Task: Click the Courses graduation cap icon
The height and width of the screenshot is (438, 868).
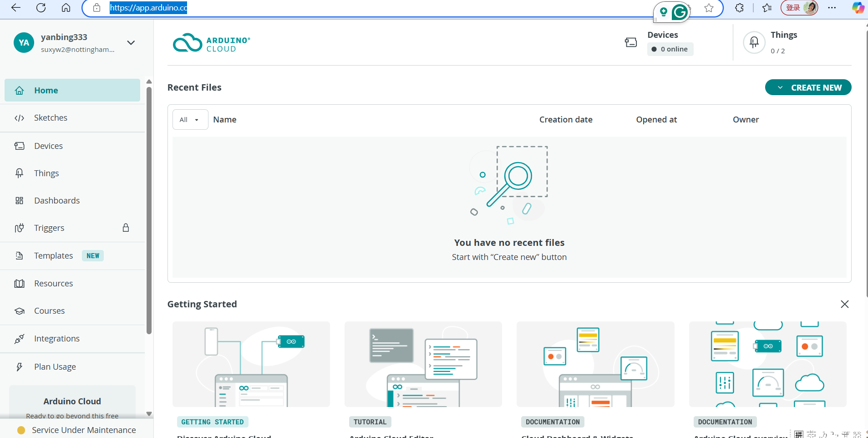Action: click(x=19, y=311)
